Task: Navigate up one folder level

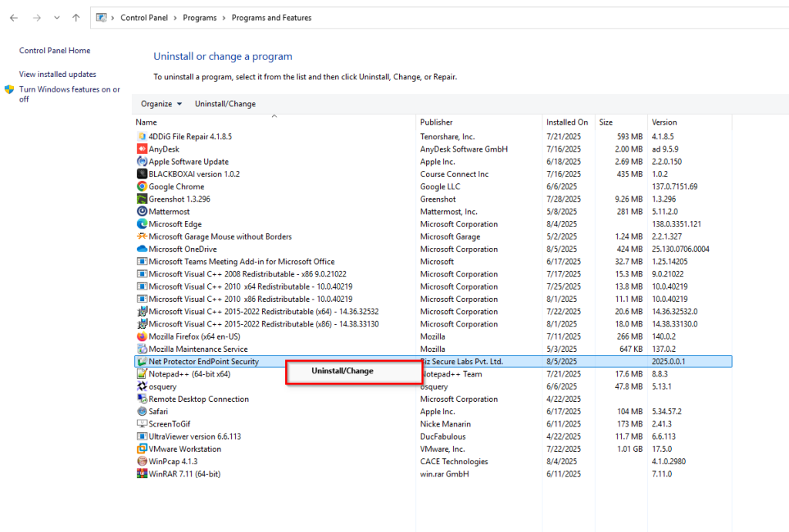Action: click(76, 18)
